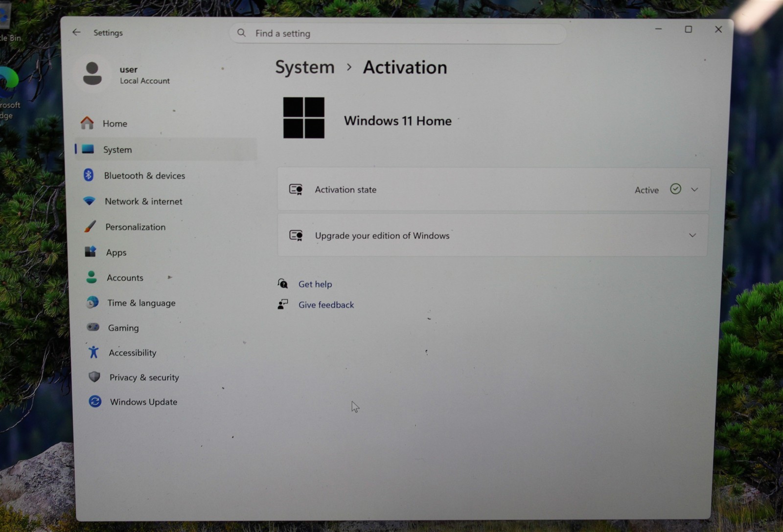Click the Activation state certificate icon
The width and height of the screenshot is (783, 532).
[296, 189]
